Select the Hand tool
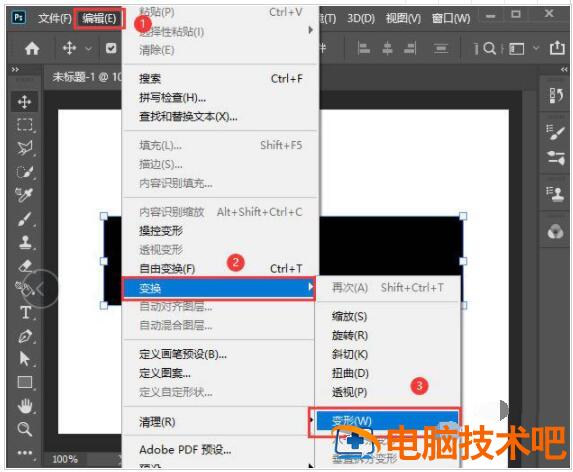The width and height of the screenshot is (573, 472). (24, 406)
